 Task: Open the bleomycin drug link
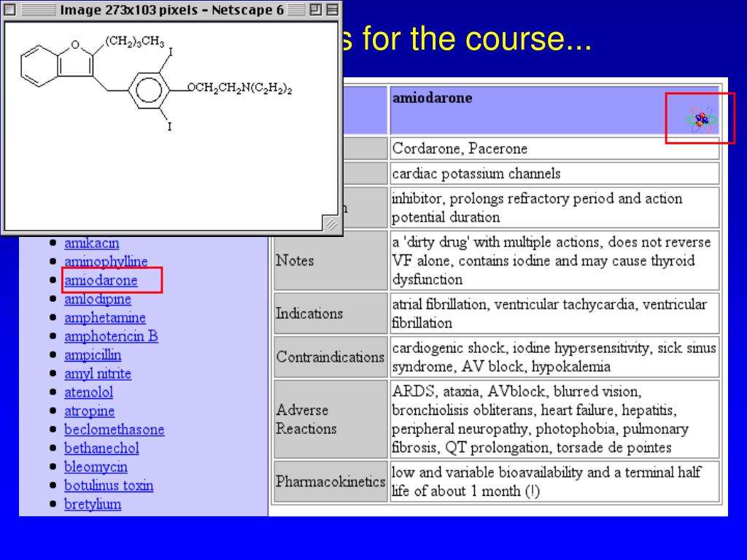[96, 467]
